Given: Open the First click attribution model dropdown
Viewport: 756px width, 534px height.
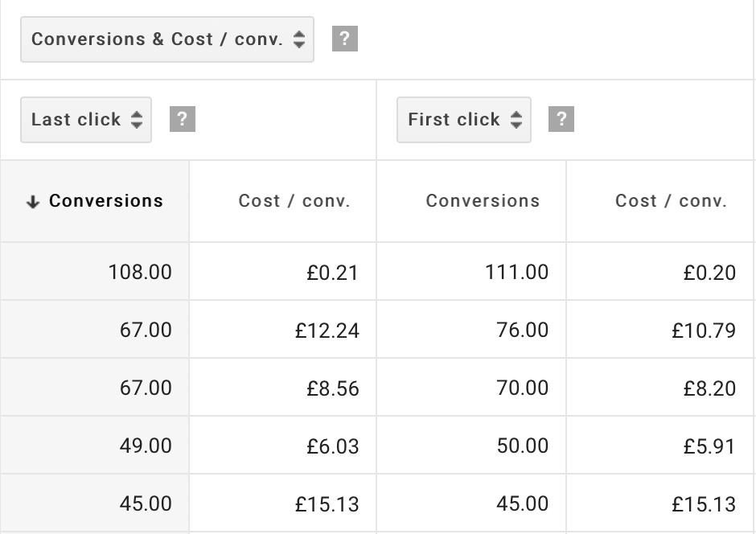Looking at the screenshot, I should 464,120.
